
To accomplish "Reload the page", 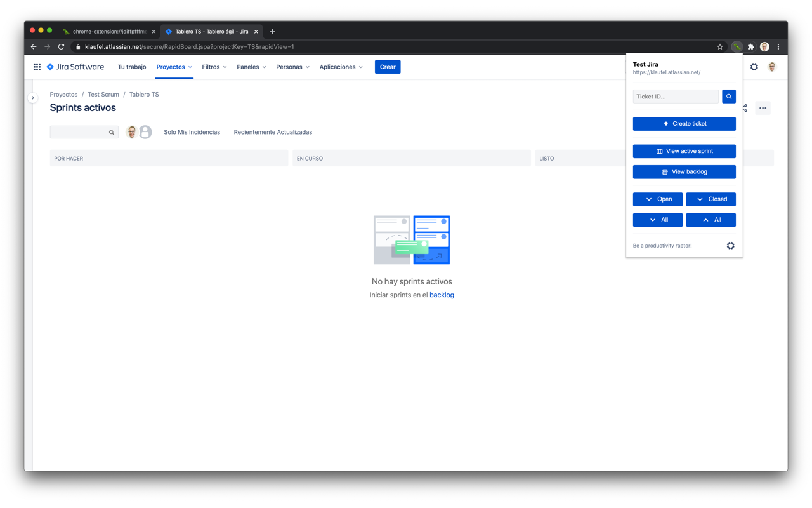I will pyautogui.click(x=61, y=47).
